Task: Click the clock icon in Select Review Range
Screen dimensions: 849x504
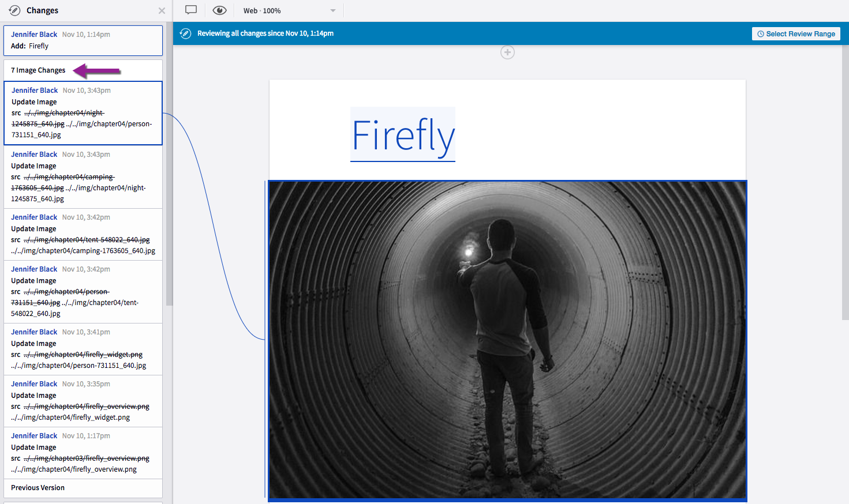Action: (x=761, y=34)
